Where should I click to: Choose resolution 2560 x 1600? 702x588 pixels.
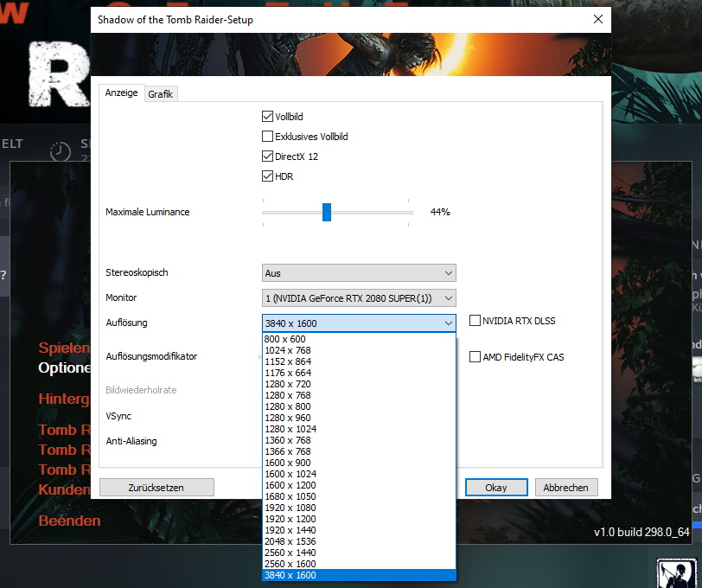click(359, 564)
